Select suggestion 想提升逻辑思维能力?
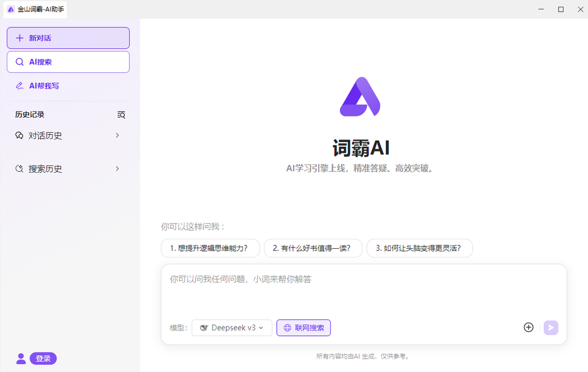The width and height of the screenshot is (588, 372). [210, 248]
